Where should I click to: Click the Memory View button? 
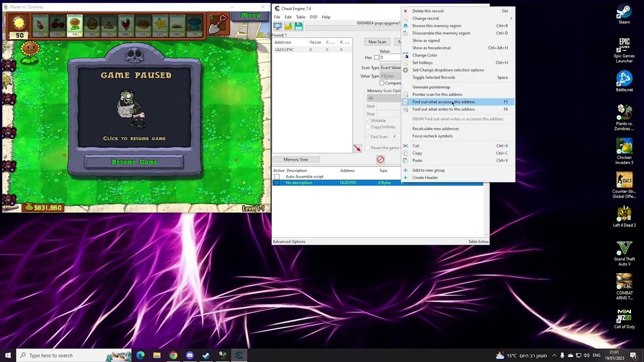[x=296, y=159]
